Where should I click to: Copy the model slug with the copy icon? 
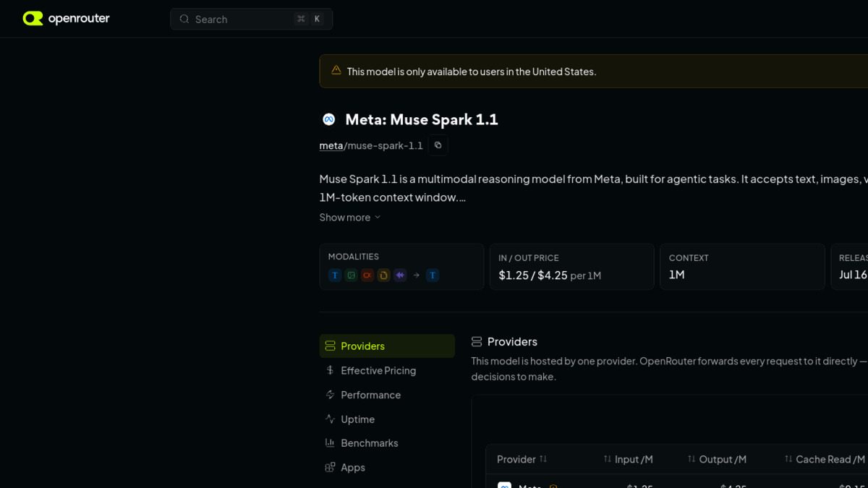click(438, 145)
